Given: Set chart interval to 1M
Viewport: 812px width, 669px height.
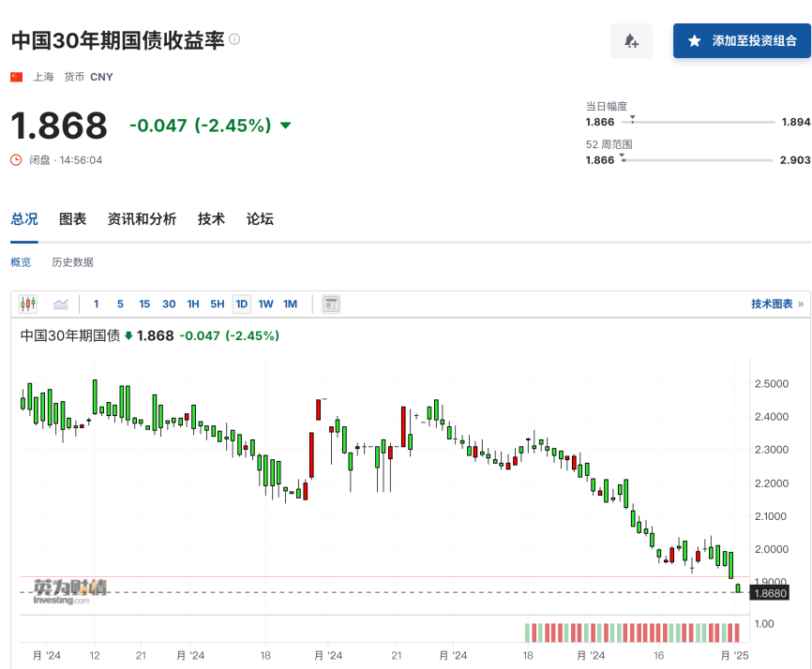Looking at the screenshot, I should click(290, 304).
